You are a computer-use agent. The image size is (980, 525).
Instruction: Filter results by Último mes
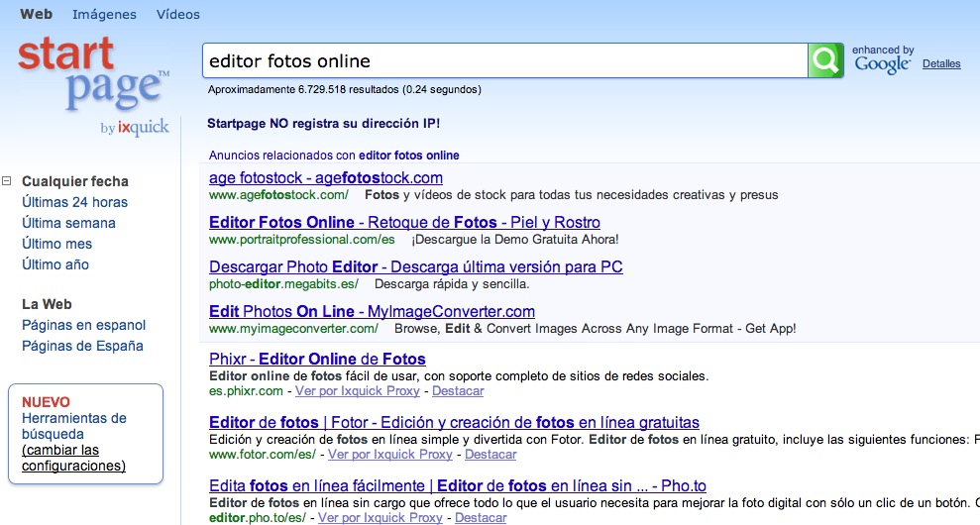click(x=56, y=244)
